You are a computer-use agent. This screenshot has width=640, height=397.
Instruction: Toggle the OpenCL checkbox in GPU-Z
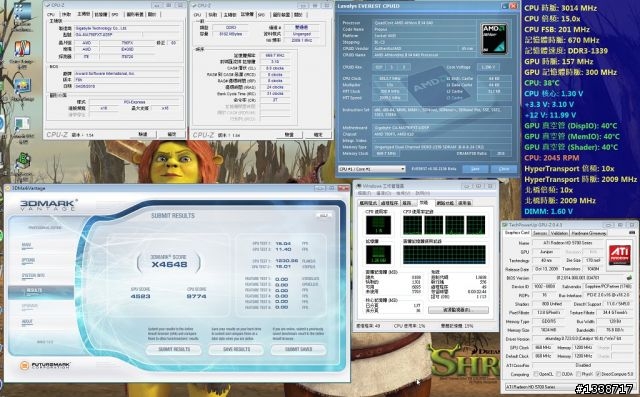pos(535,374)
